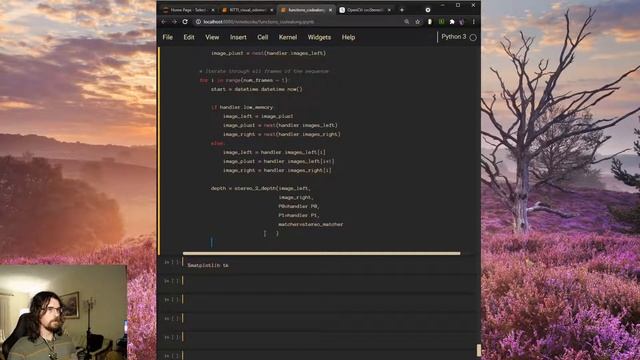Click the Python 3 kernel label

(x=453, y=37)
